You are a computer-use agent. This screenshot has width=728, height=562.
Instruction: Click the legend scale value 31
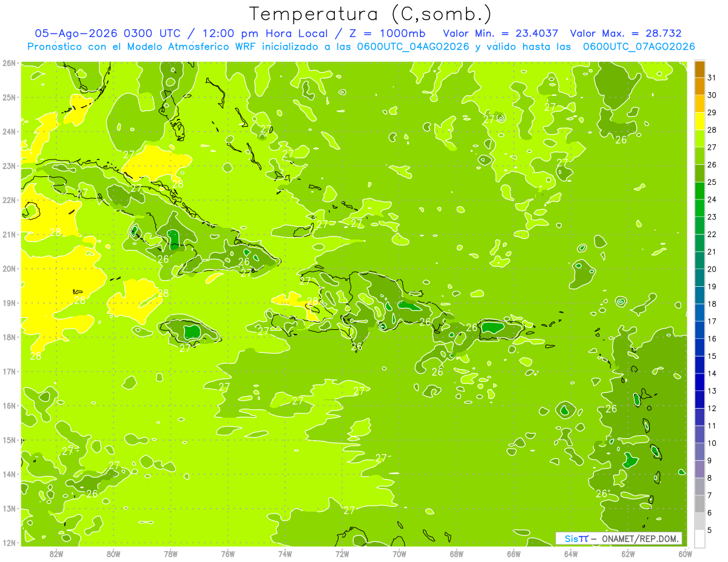(x=712, y=78)
